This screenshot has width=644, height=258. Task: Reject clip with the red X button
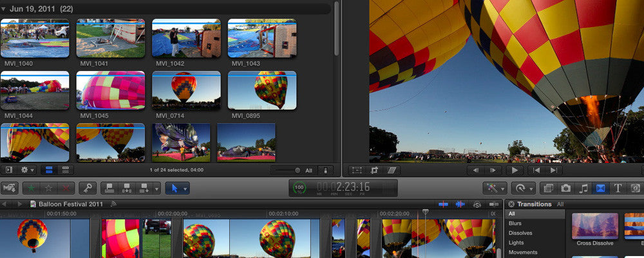click(65, 188)
